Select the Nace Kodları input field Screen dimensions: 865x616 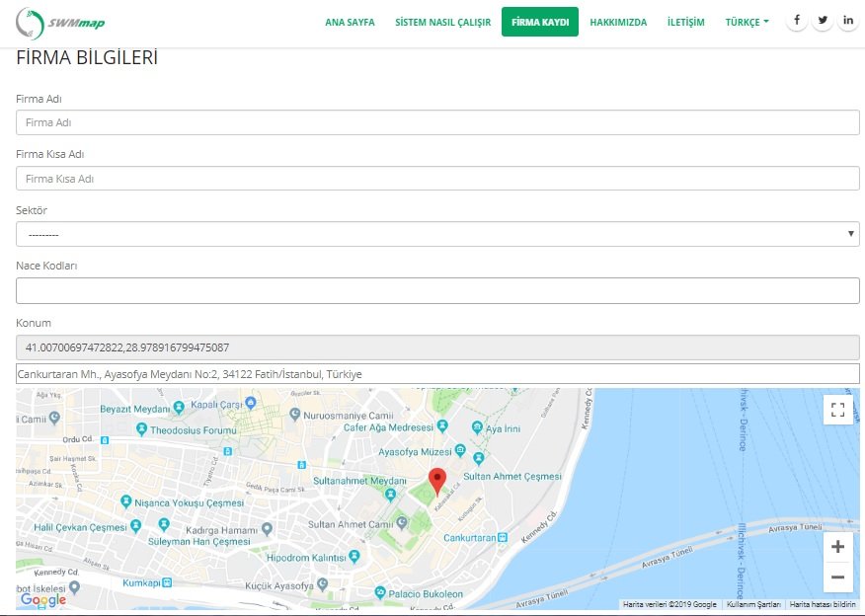434,290
